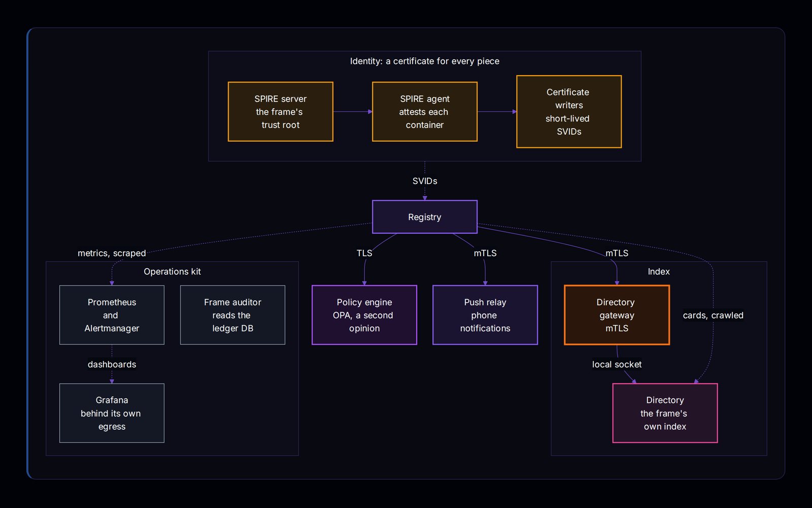This screenshot has width=812, height=508.
Task: Click the Index group title
Action: [x=659, y=271]
